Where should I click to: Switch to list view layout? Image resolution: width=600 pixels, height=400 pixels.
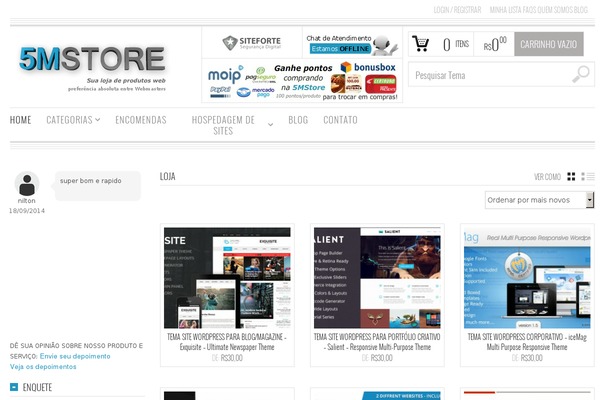(588, 176)
